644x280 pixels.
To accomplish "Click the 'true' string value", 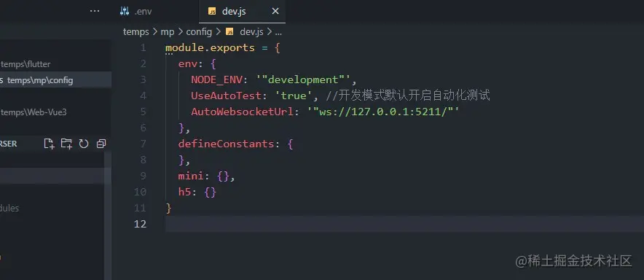I will click(294, 96).
